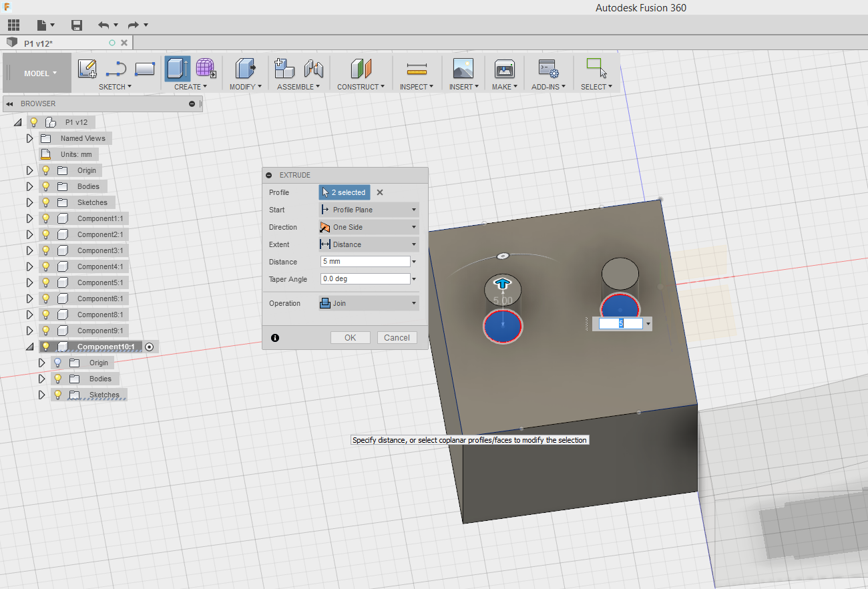Image resolution: width=868 pixels, height=589 pixels.
Task: Click the Extrude tool icon
Action: click(177, 68)
